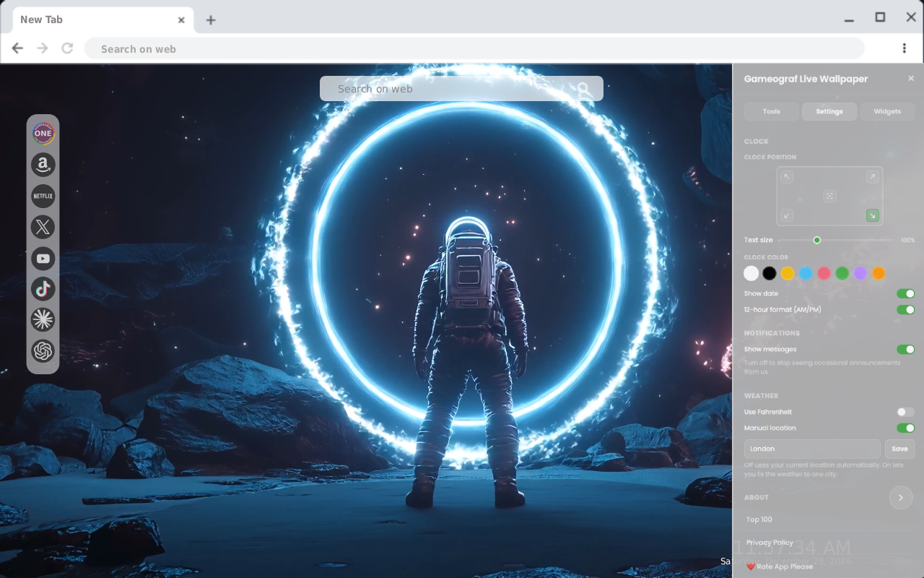Set clock position to center
The image size is (924, 578).
[829, 196]
